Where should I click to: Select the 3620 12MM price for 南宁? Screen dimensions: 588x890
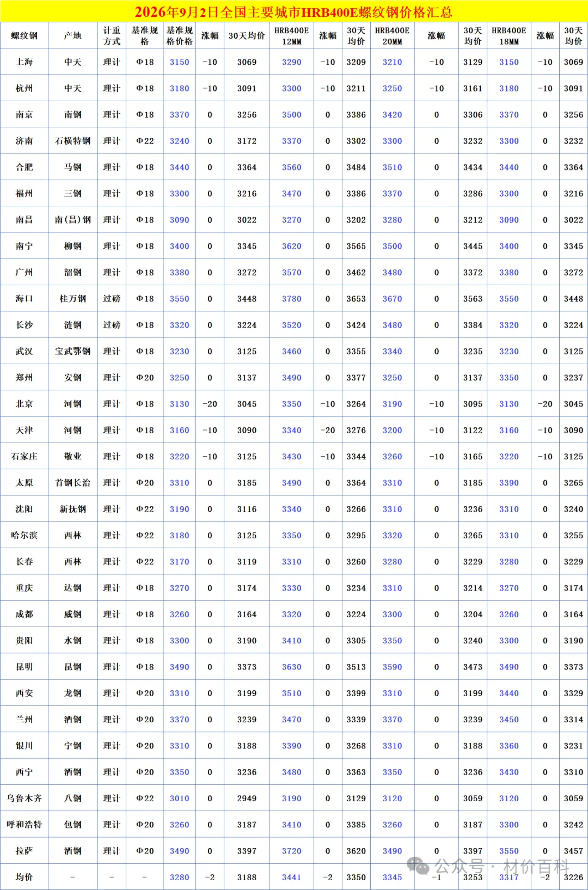click(292, 246)
